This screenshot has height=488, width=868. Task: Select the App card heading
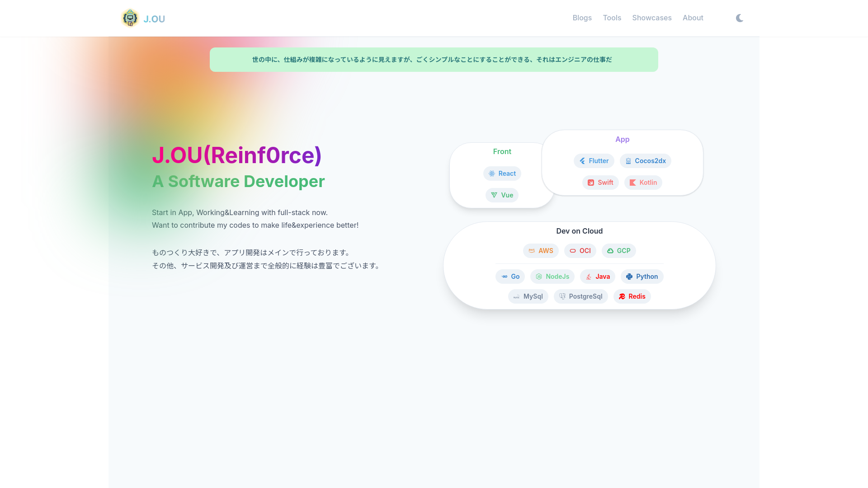tap(622, 139)
